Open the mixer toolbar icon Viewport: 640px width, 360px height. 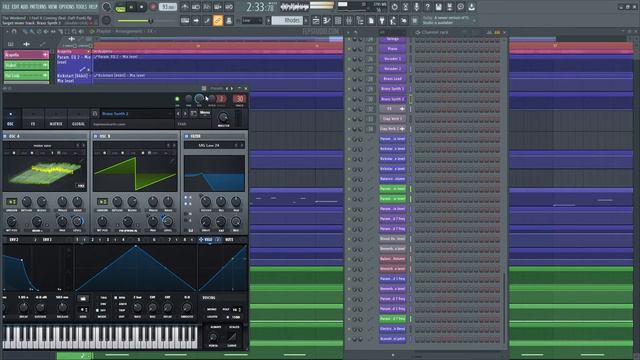coord(349,20)
